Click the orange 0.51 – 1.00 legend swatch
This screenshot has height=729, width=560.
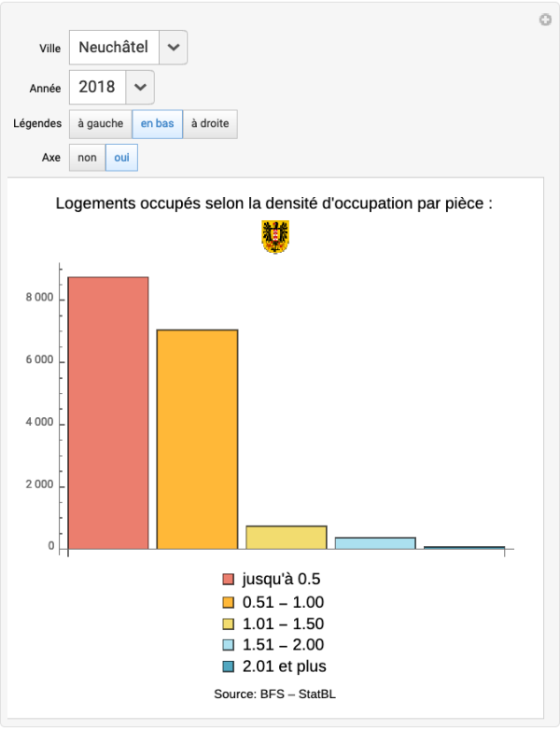228,602
